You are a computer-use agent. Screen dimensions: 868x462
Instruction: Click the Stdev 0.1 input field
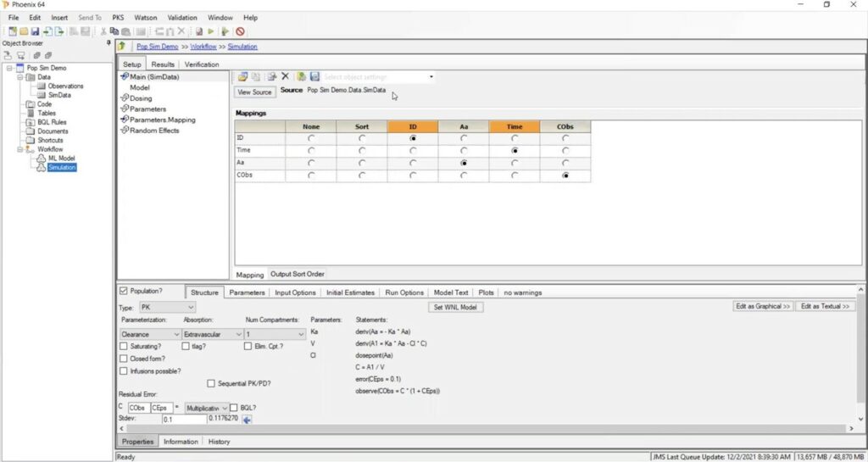(x=184, y=420)
